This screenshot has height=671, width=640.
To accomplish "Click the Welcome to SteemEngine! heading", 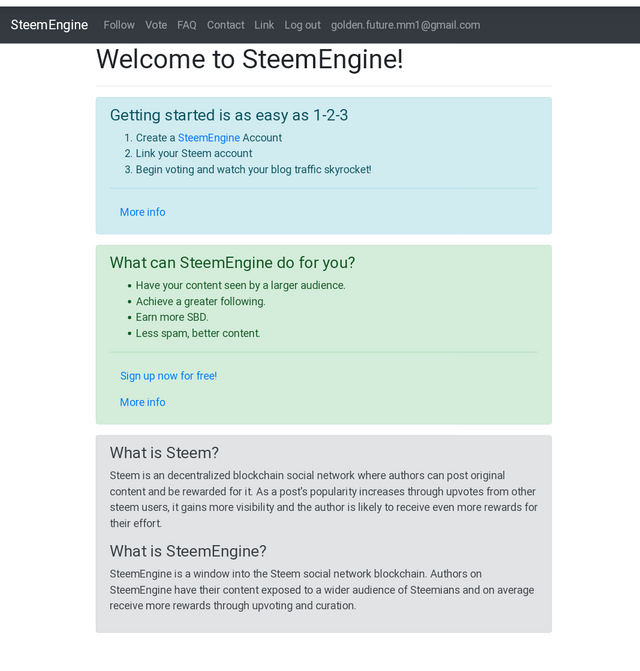I will tap(250, 59).
